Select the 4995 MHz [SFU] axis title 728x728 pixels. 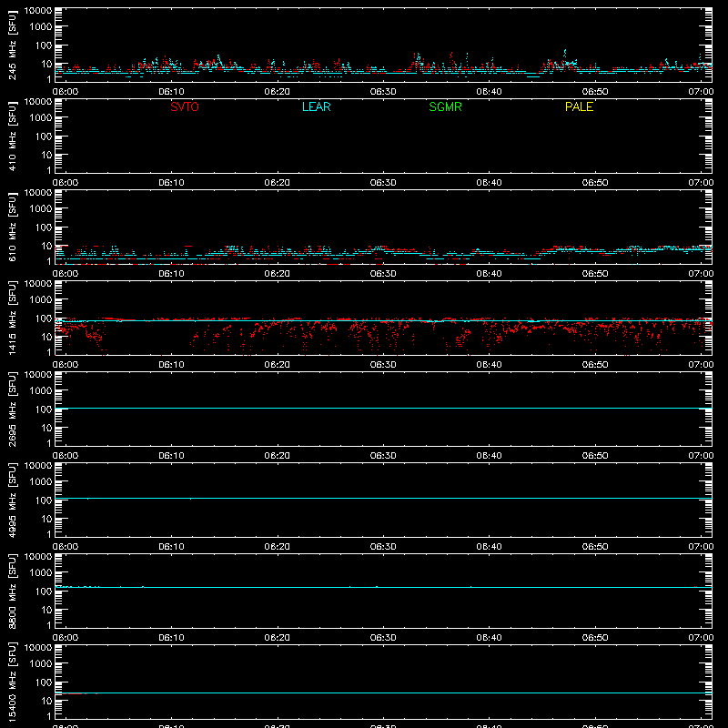click(x=13, y=500)
